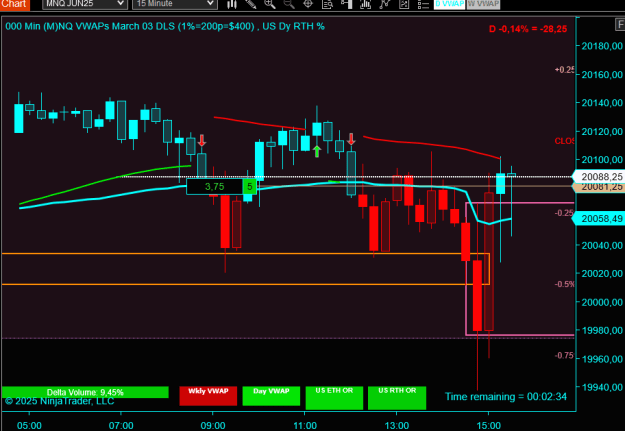
Task: Open the strategies icon
Action: [385, 4]
